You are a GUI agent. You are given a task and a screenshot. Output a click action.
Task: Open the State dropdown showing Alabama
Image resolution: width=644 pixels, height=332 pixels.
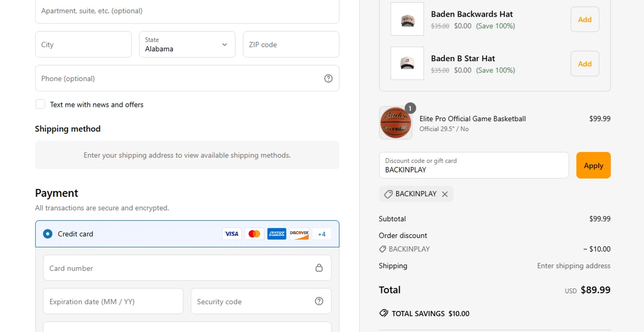[187, 44]
